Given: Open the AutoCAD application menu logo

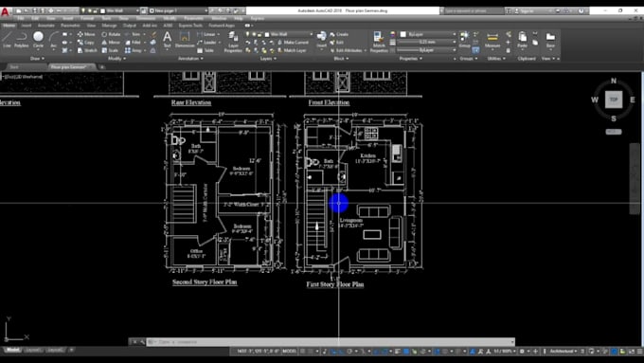Looking at the screenshot, I should (x=5, y=11).
